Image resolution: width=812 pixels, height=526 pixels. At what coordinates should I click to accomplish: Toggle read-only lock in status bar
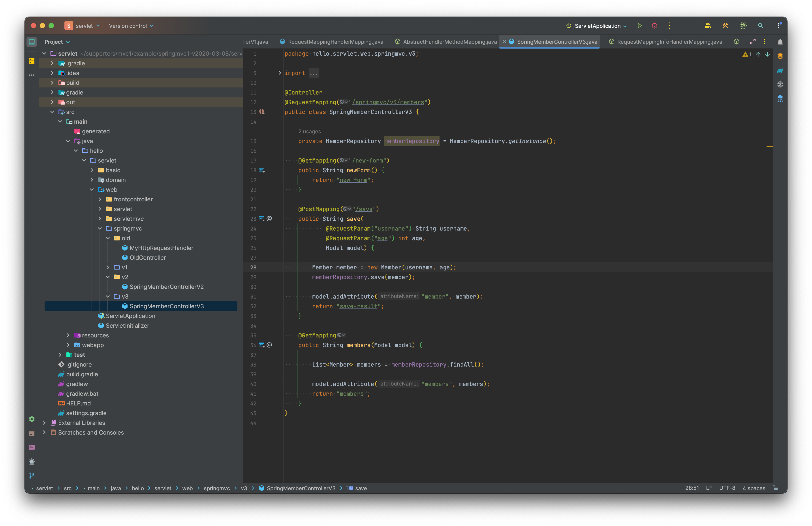pos(776,488)
